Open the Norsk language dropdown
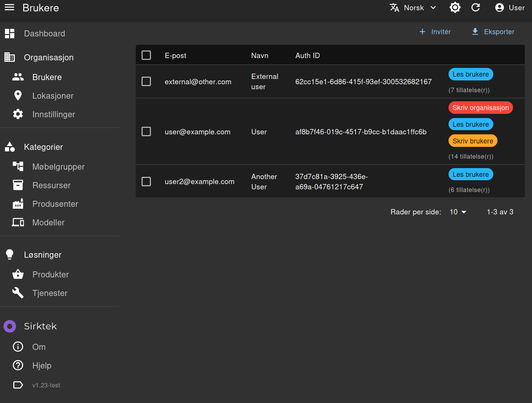532x403 pixels. coord(413,8)
